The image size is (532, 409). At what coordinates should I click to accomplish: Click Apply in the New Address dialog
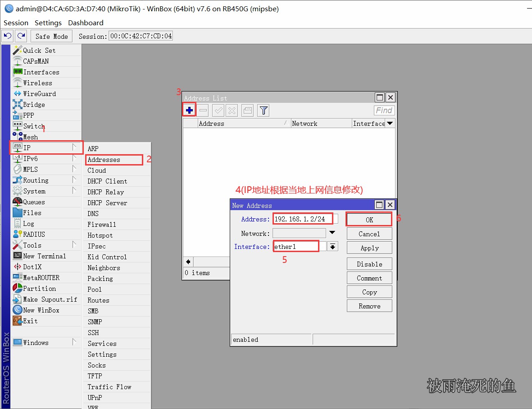click(x=369, y=248)
